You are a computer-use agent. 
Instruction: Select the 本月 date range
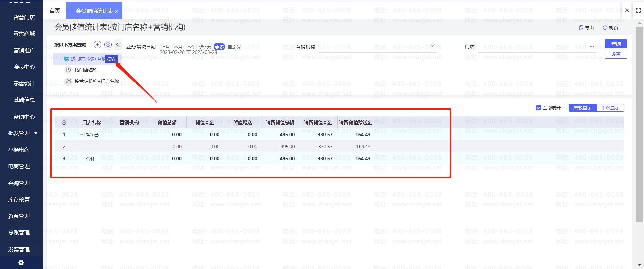[178, 47]
